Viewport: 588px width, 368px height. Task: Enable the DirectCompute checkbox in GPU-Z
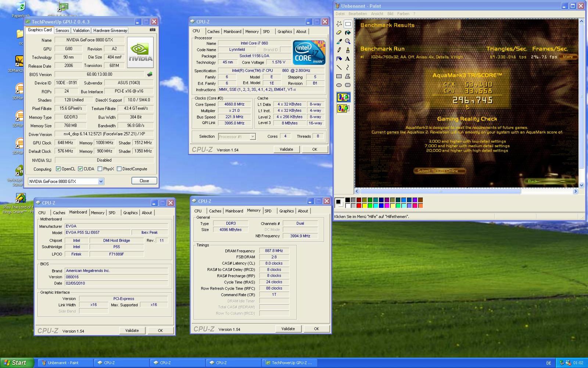(x=119, y=169)
